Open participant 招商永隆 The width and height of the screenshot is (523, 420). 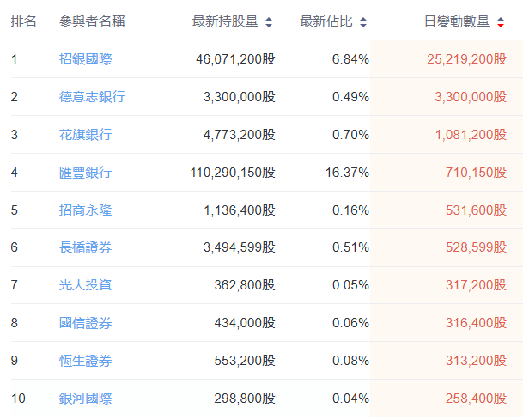click(x=85, y=210)
